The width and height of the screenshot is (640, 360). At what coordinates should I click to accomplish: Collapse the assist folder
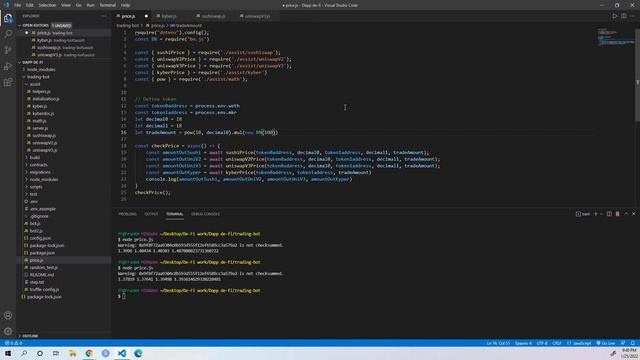(x=35, y=84)
